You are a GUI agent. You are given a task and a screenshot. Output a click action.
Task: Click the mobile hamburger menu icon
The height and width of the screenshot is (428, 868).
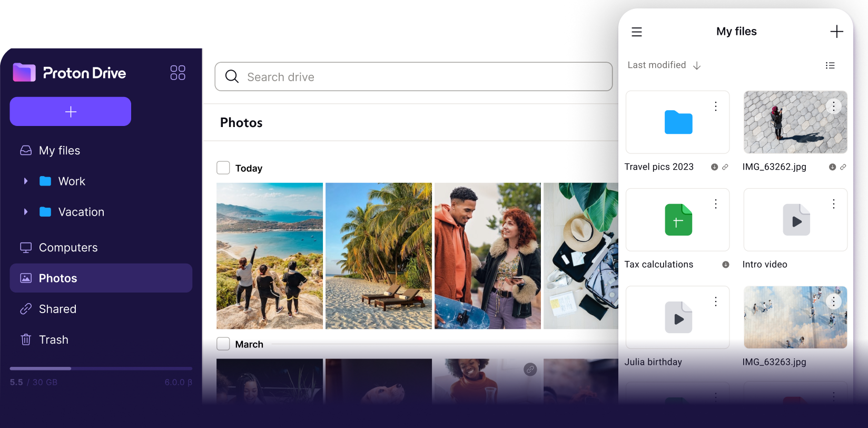click(x=636, y=32)
